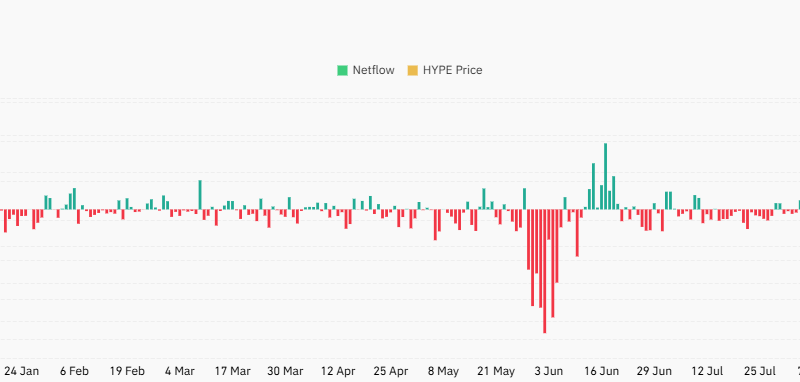
Task: Click the yellow HYPE Price legend swatch
Action: (x=412, y=70)
